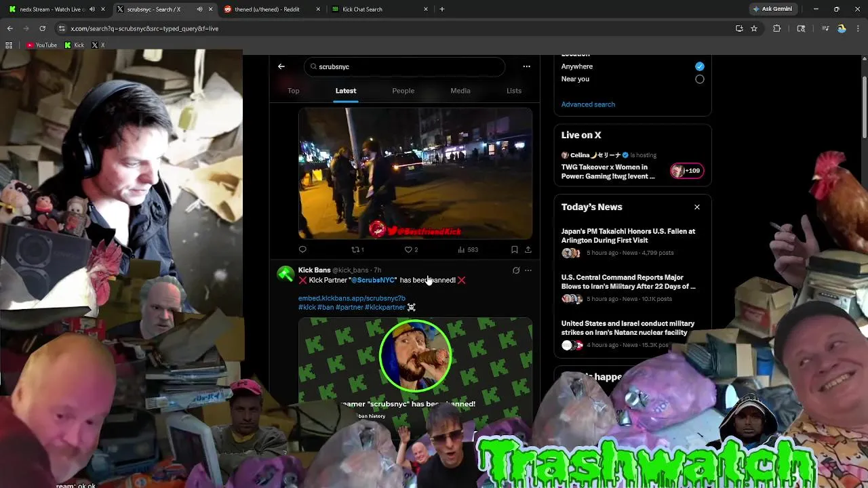Open Kick bookmark

click(75, 45)
